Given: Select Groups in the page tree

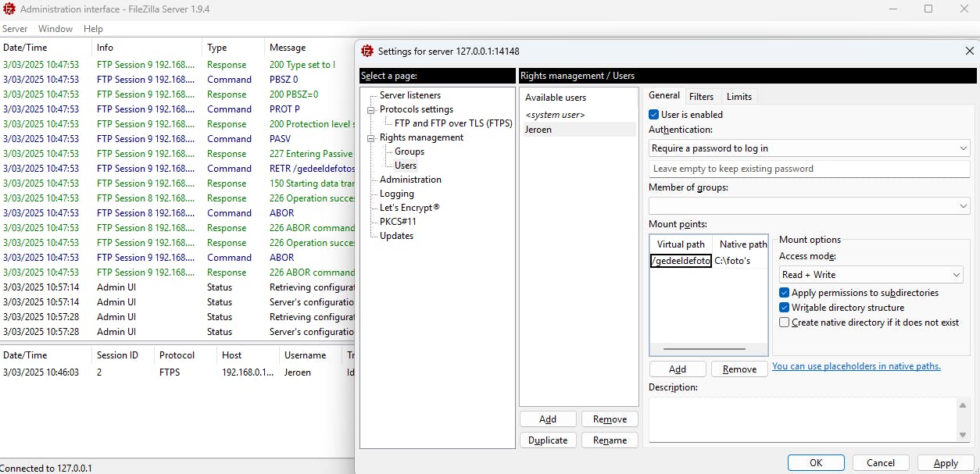Looking at the screenshot, I should tap(410, 151).
